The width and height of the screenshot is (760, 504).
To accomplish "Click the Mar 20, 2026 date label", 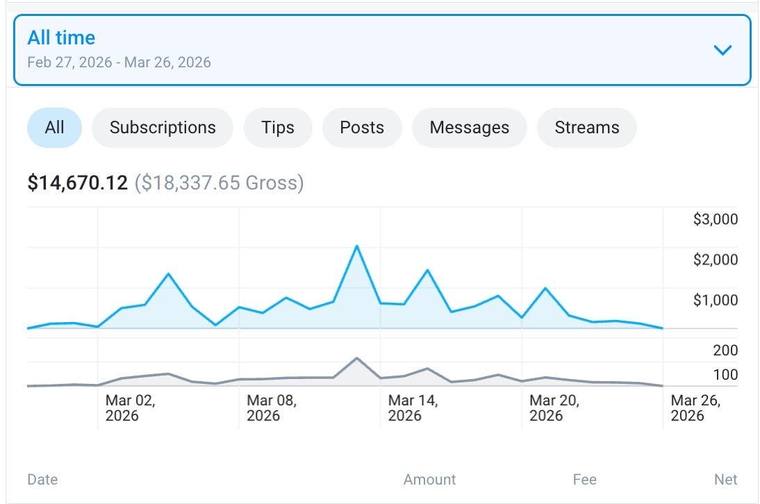I will (x=554, y=408).
